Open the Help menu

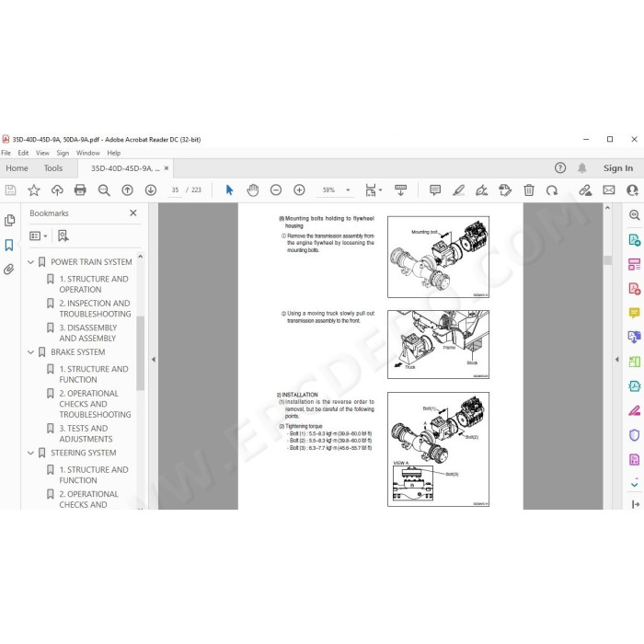(114, 153)
